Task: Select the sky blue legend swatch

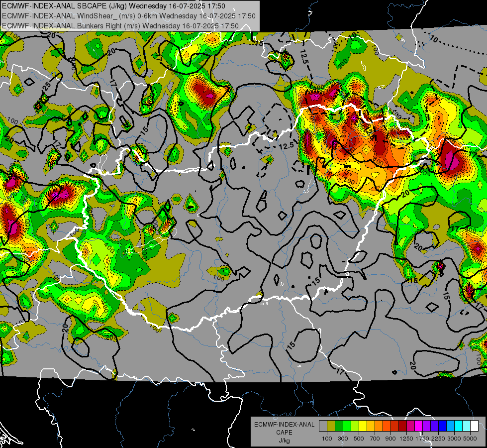Action: tap(450, 426)
